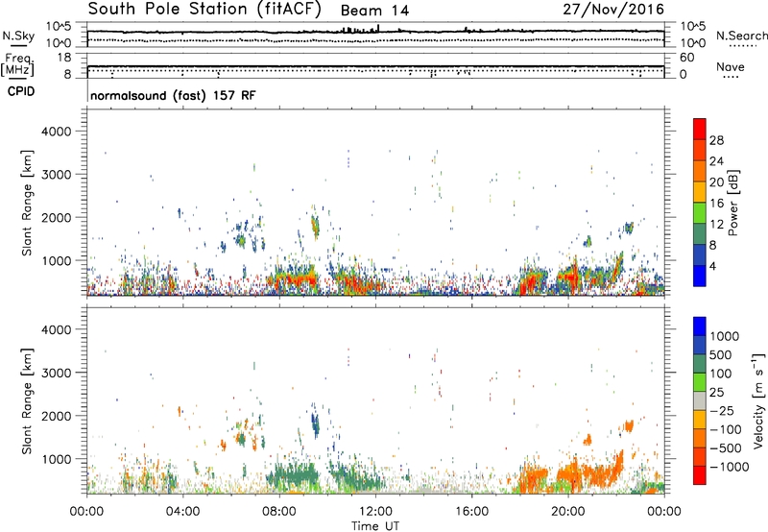Click the '16' tick on Power colorbar
768x532 pixels.
point(716,204)
